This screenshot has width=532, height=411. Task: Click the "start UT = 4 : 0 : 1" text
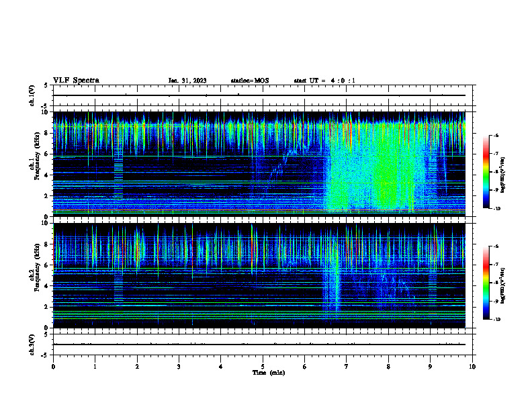tap(324, 81)
